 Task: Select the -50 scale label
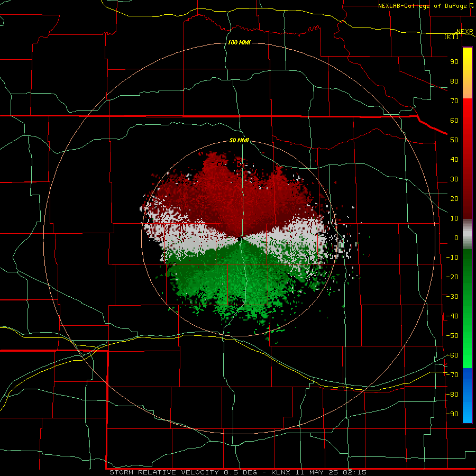pyautogui.click(x=452, y=336)
